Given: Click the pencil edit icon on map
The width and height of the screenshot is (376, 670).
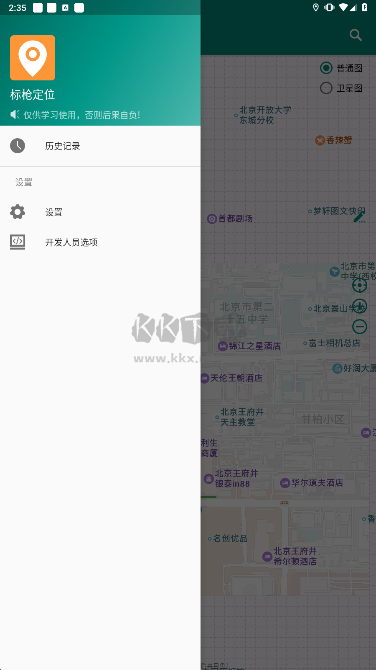Looking at the screenshot, I should point(359,217).
